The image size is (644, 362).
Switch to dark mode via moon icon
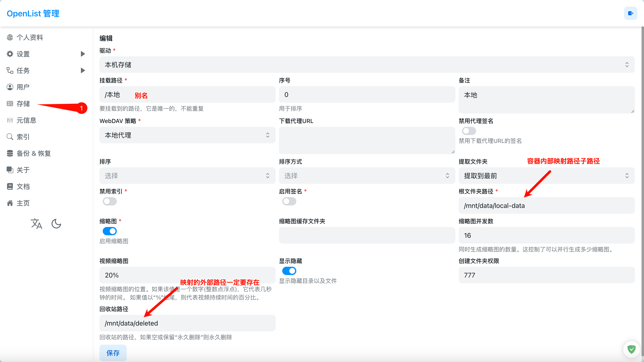(56, 224)
